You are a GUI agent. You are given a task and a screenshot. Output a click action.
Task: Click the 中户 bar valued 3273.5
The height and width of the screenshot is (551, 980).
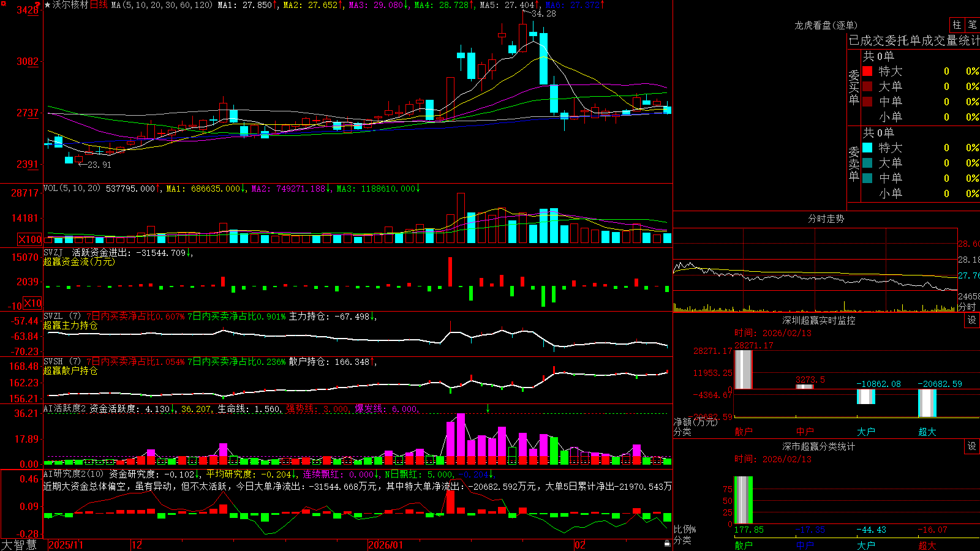point(805,386)
